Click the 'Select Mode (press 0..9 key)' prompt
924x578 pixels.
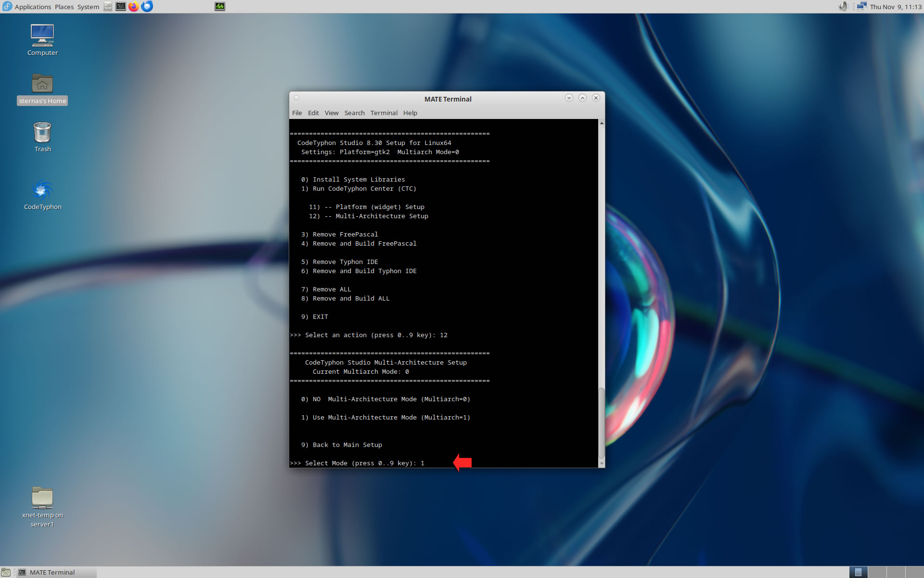click(357, 463)
